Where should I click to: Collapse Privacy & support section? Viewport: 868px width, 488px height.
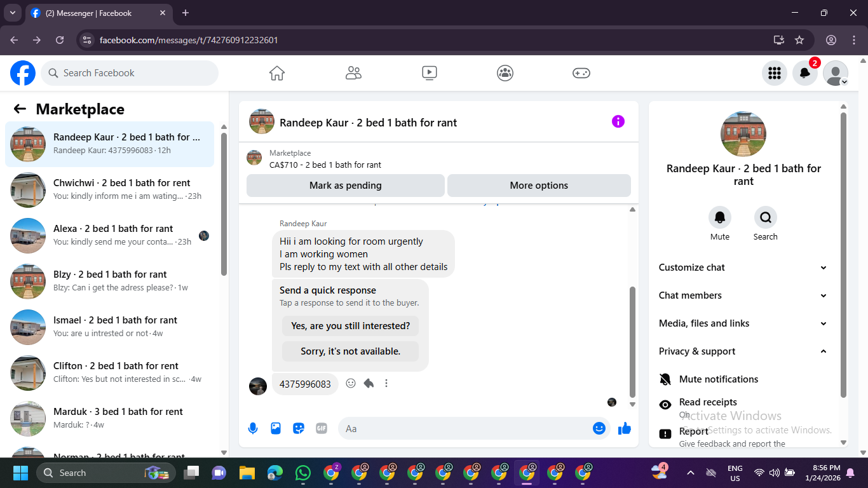click(743, 351)
